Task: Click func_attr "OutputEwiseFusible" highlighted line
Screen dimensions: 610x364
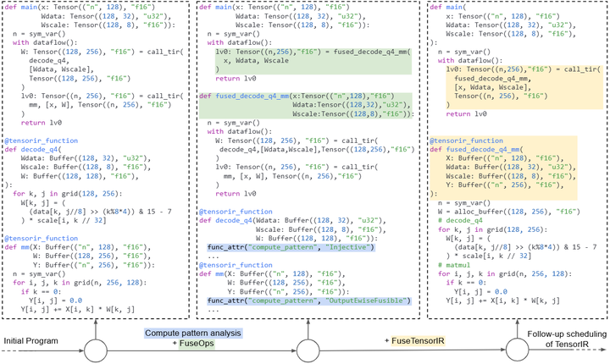Action: click(x=309, y=301)
